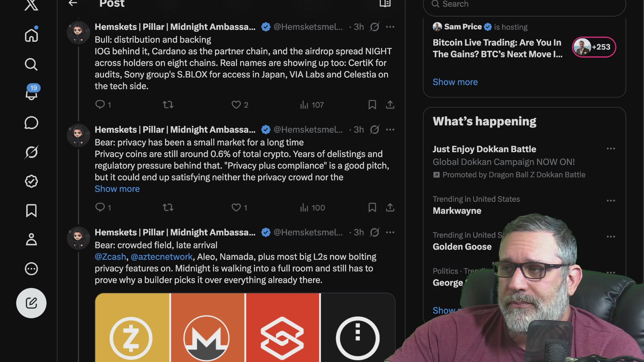This screenshot has width=644, height=362.
Task: Click the Search input field
Action: [524, 5]
